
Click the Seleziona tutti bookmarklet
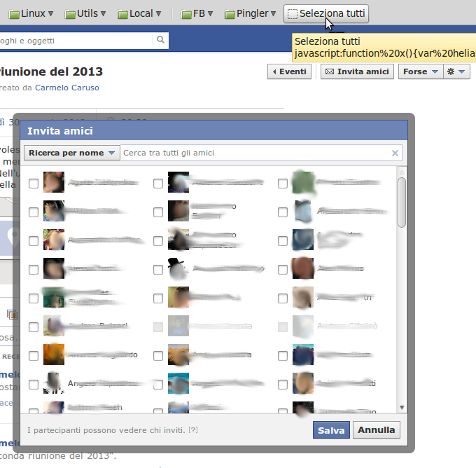pos(326,14)
